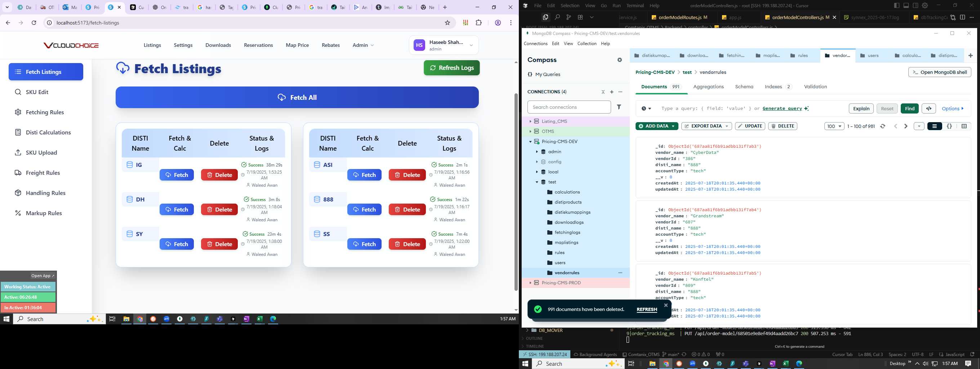Screen dimensions: 980x369
Task: Open the CONNECTIONS more options ellipsis
Action: [x=620, y=92]
